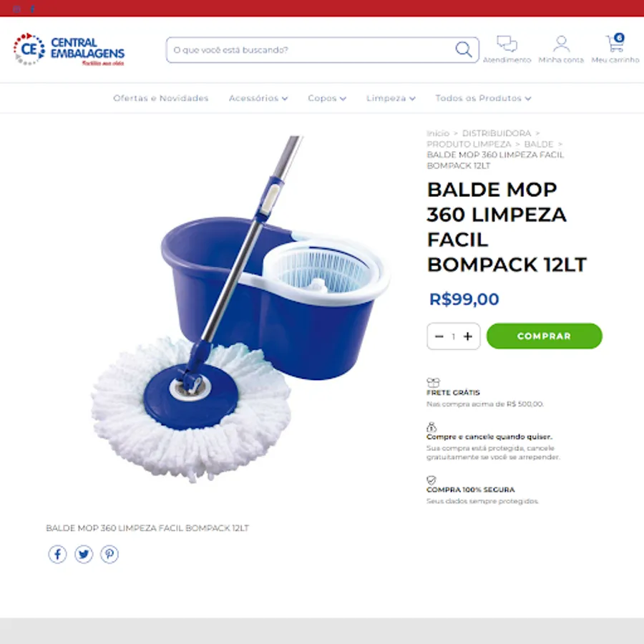This screenshot has height=644, width=644.
Task: Share product on Facebook
Action: coord(57,555)
